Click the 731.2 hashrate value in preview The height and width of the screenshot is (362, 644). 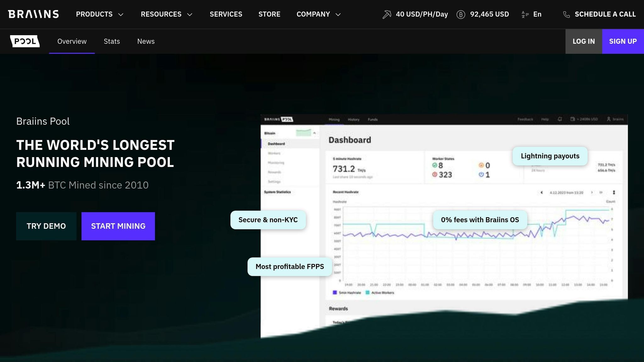pyautogui.click(x=344, y=169)
